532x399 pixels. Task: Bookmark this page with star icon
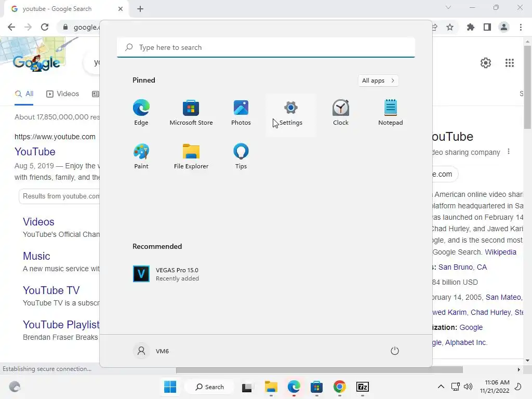point(450,27)
